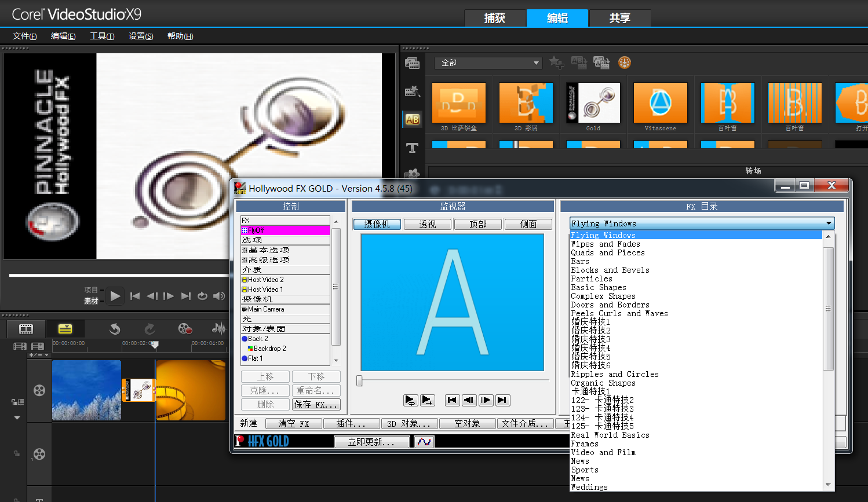Click the undo arrow in timeline toolbar

click(x=115, y=329)
